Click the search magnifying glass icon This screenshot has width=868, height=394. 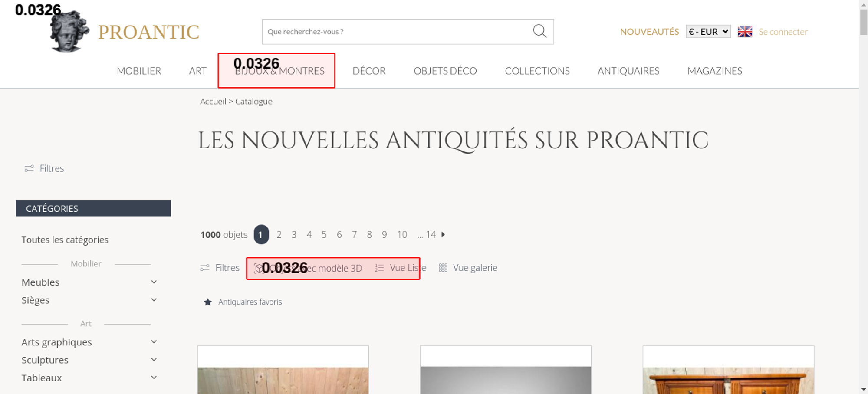pyautogui.click(x=539, y=31)
